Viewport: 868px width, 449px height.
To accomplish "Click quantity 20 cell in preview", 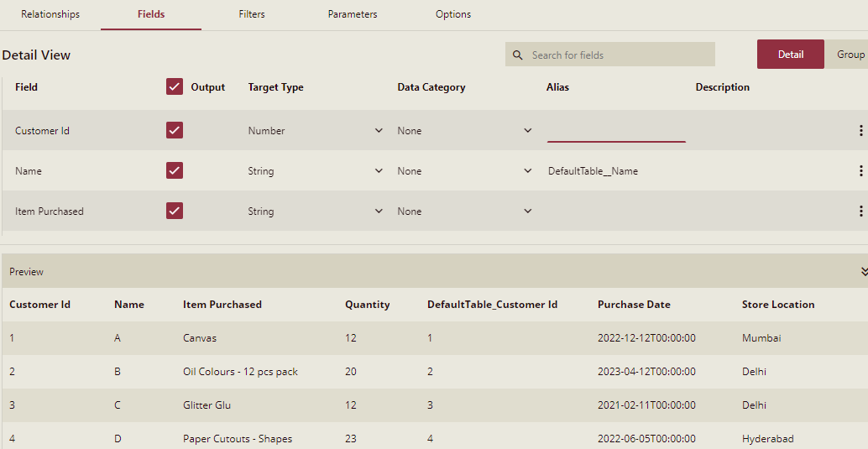I will [350, 372].
